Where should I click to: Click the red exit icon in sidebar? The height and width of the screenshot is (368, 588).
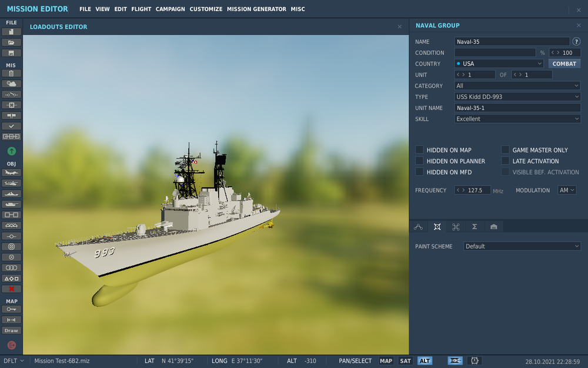11,345
